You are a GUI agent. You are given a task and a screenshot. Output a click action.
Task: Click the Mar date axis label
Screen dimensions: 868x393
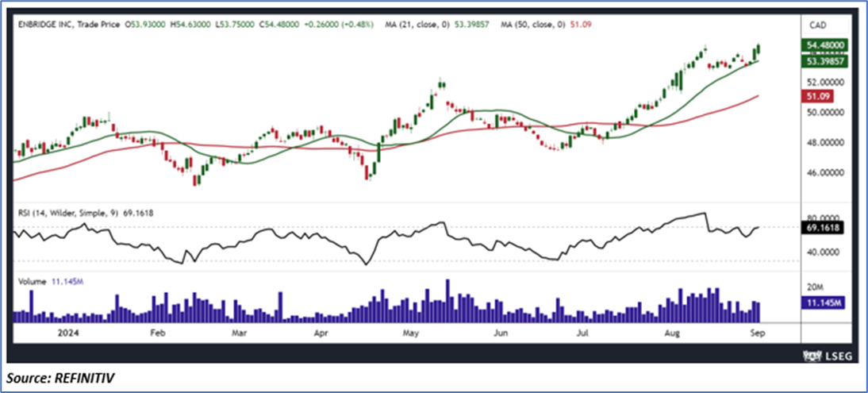[x=239, y=333]
